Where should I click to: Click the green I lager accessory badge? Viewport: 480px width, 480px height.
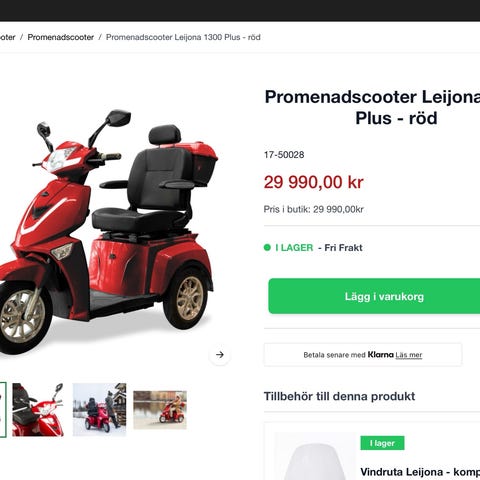(x=382, y=443)
